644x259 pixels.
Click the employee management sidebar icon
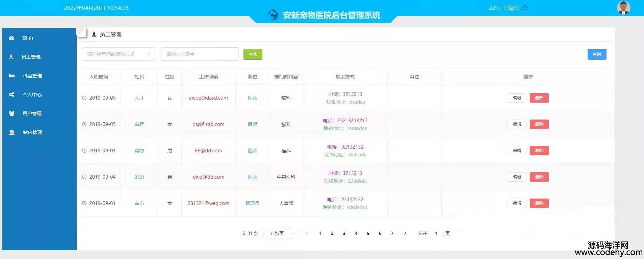point(11,57)
